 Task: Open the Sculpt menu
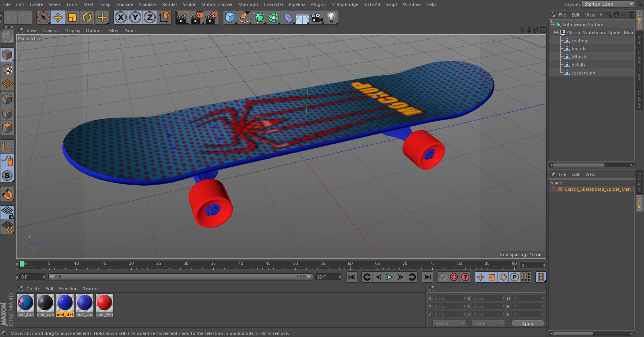point(189,4)
